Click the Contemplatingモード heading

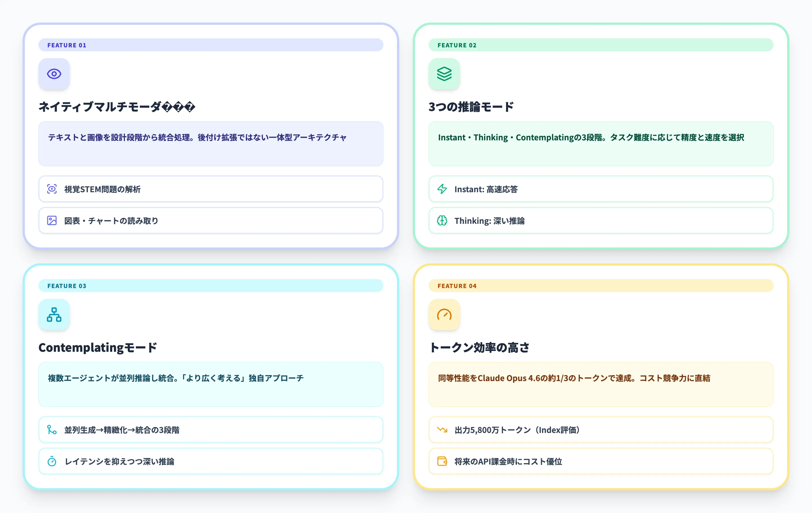coord(98,347)
